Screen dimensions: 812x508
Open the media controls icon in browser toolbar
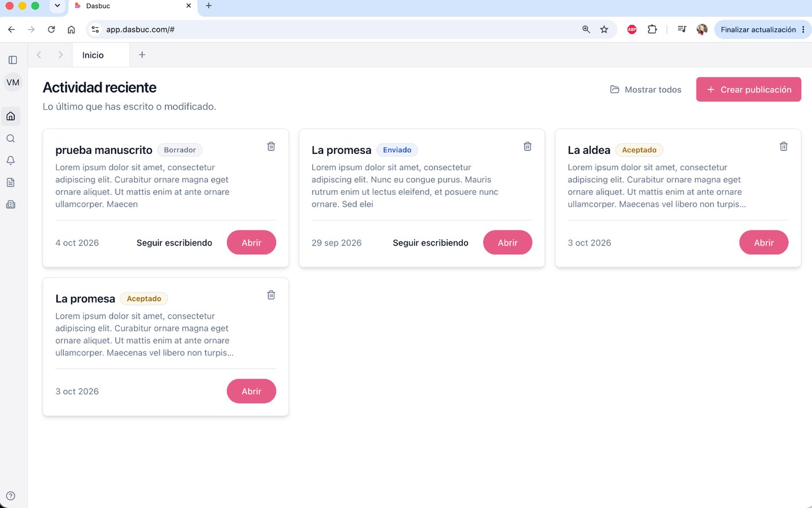(682, 30)
